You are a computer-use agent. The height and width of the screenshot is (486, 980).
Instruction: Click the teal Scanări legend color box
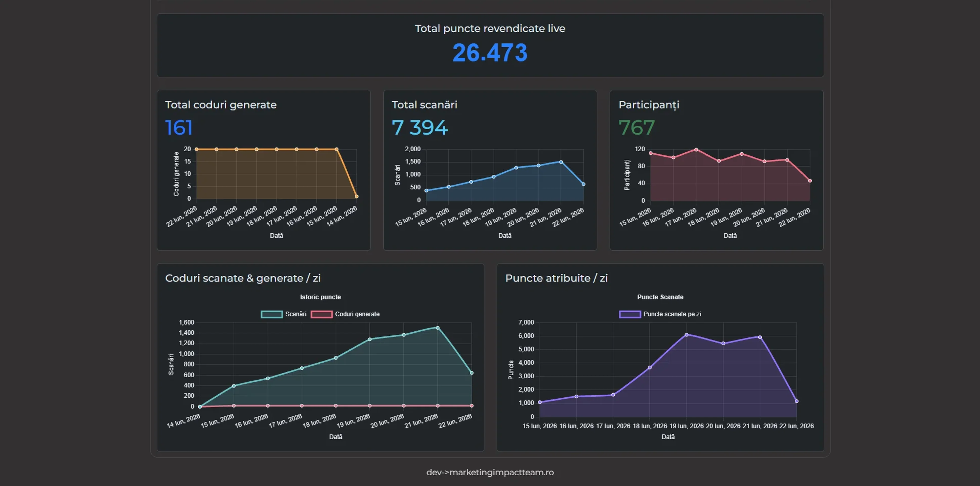coord(272,314)
